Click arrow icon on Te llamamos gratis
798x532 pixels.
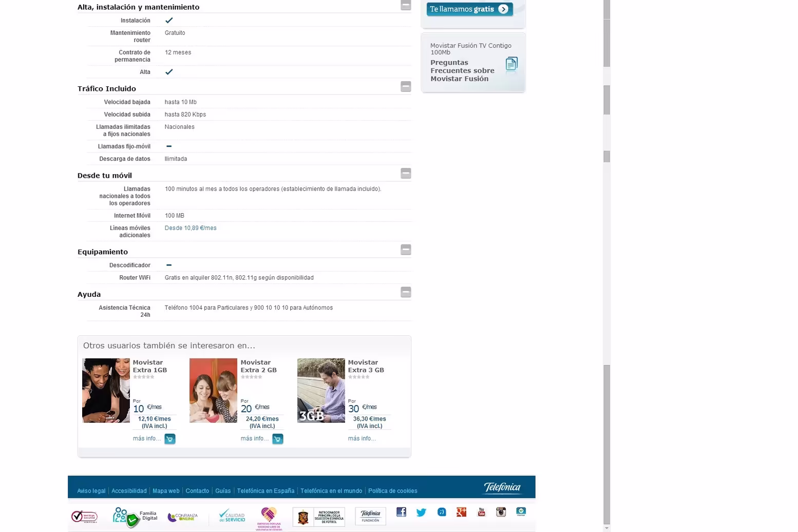(503, 9)
